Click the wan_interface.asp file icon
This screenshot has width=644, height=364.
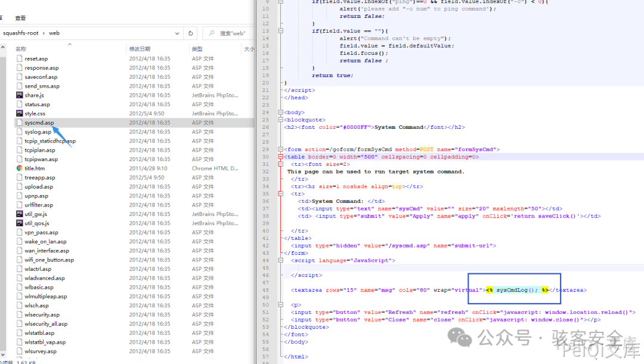[19, 251]
